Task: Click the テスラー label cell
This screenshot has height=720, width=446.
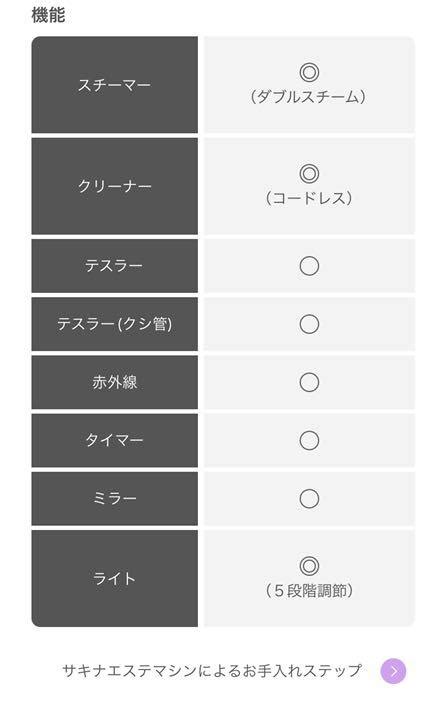Action: tap(114, 266)
